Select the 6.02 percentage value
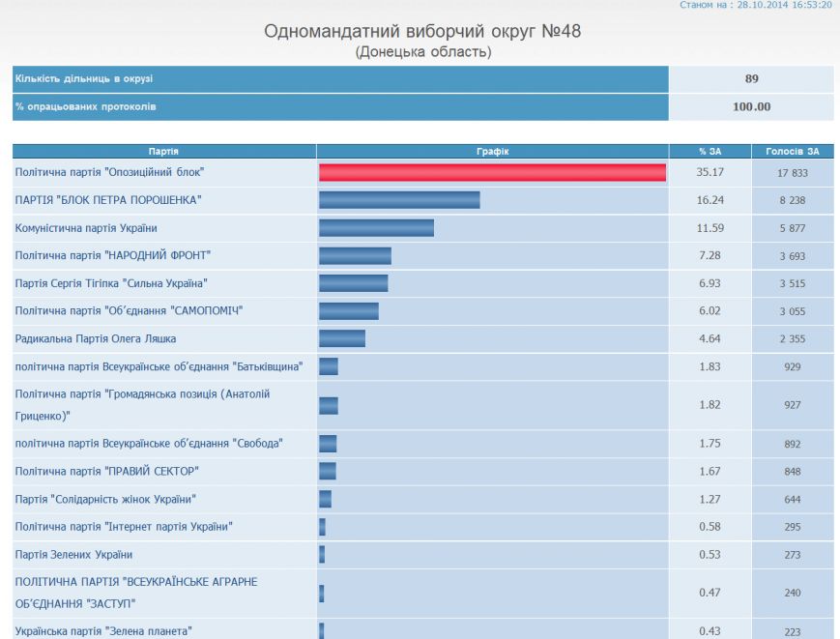 (710, 310)
